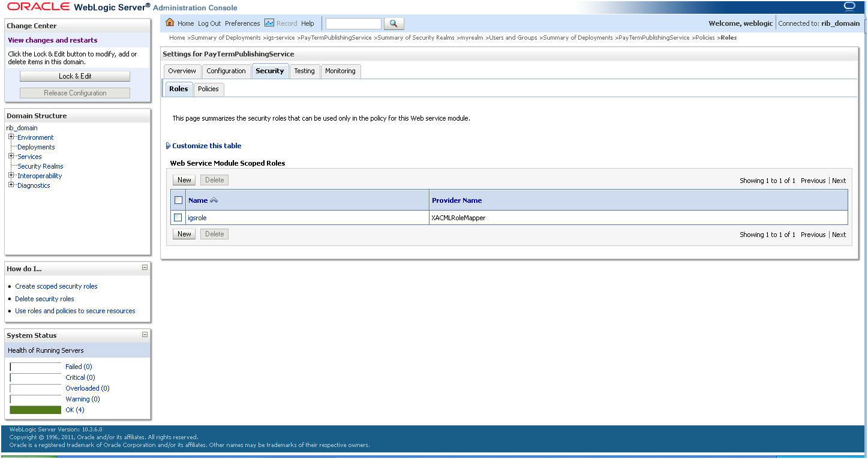
Task: Expand the Customize this table section
Action: [169, 146]
